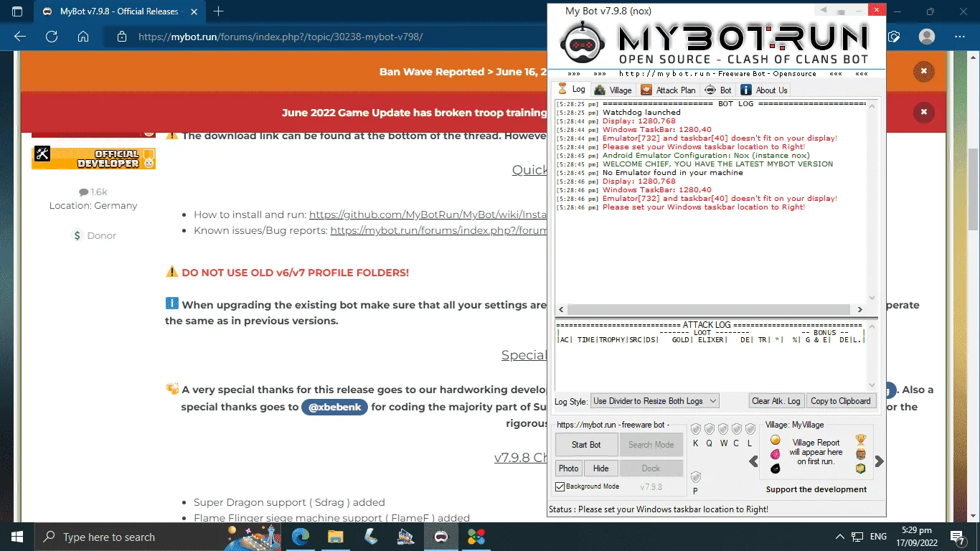
Task: Click the Warden (W) shield icon
Action: click(723, 429)
